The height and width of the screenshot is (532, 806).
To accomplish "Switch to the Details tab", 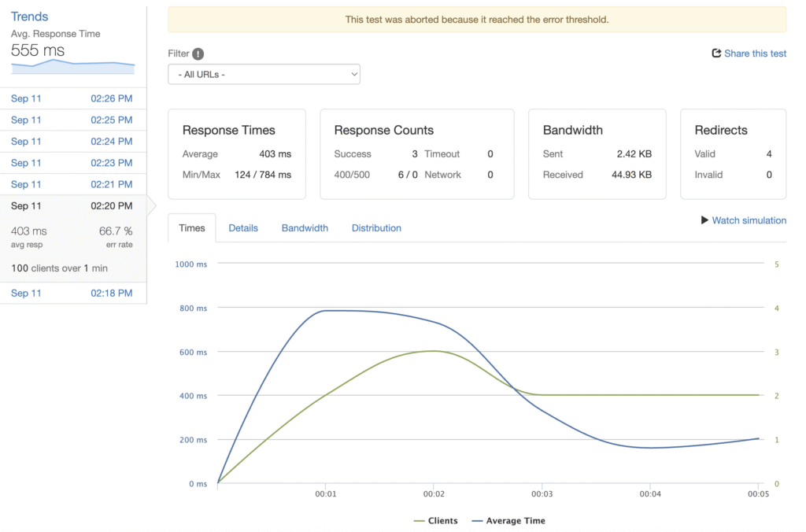I will [243, 228].
